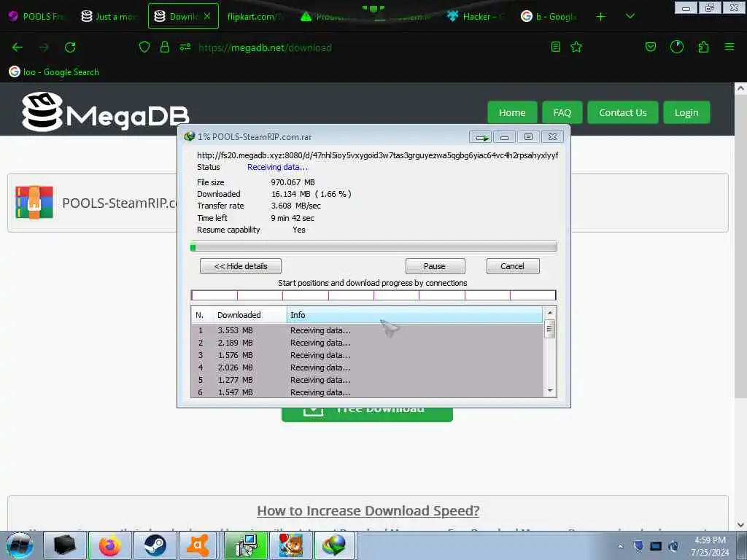Click the IDM dialog title globe icon
747x560 pixels.
click(189, 136)
